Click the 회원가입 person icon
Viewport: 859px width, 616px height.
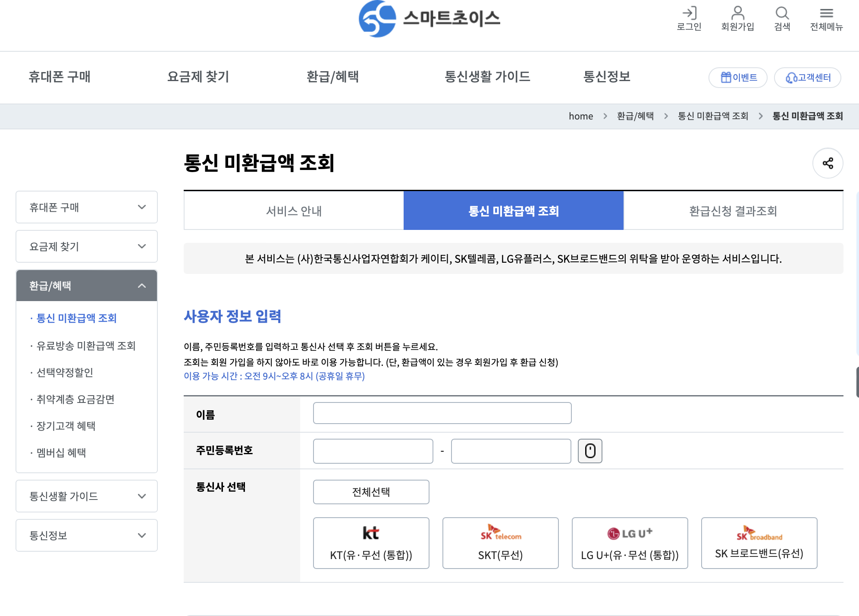pos(737,14)
